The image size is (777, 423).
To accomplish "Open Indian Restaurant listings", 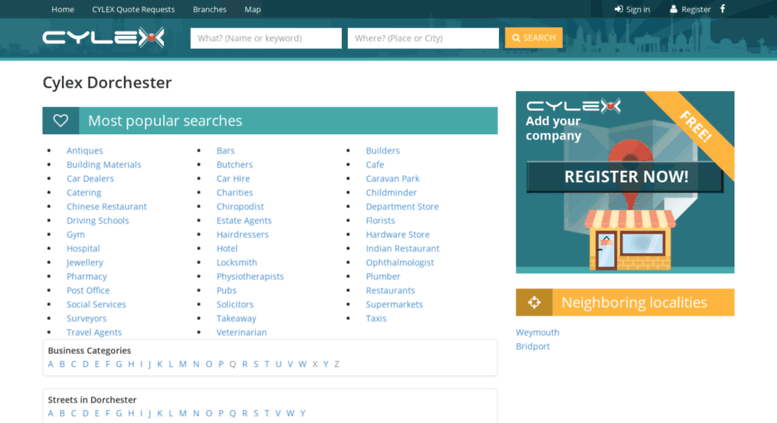I will pos(402,248).
